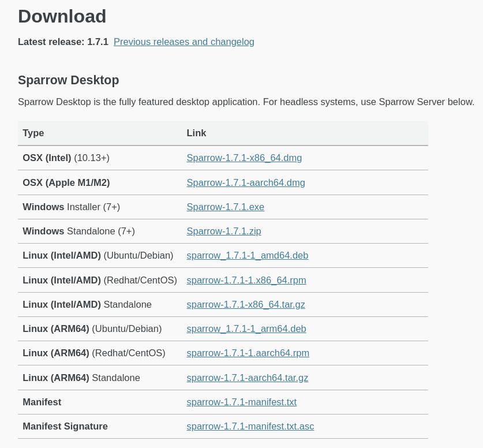Get the sparrow-1.7.1-aarch64.tar.gz archive
Viewport: 483px width, 448px height.
(x=247, y=378)
